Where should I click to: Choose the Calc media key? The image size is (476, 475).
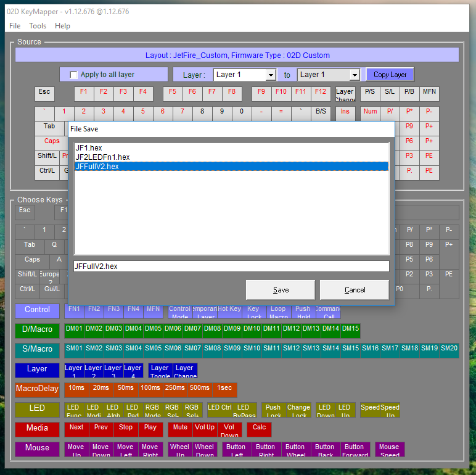pyautogui.click(x=259, y=428)
